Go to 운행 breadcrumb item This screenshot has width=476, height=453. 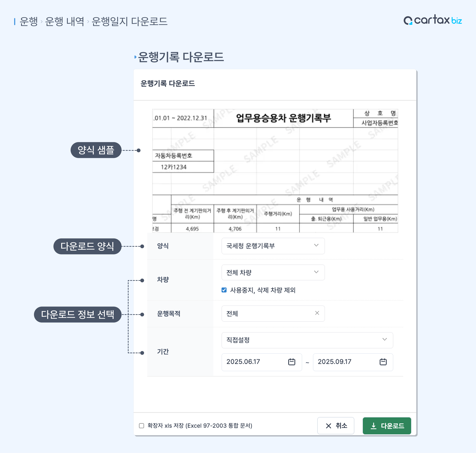point(28,21)
